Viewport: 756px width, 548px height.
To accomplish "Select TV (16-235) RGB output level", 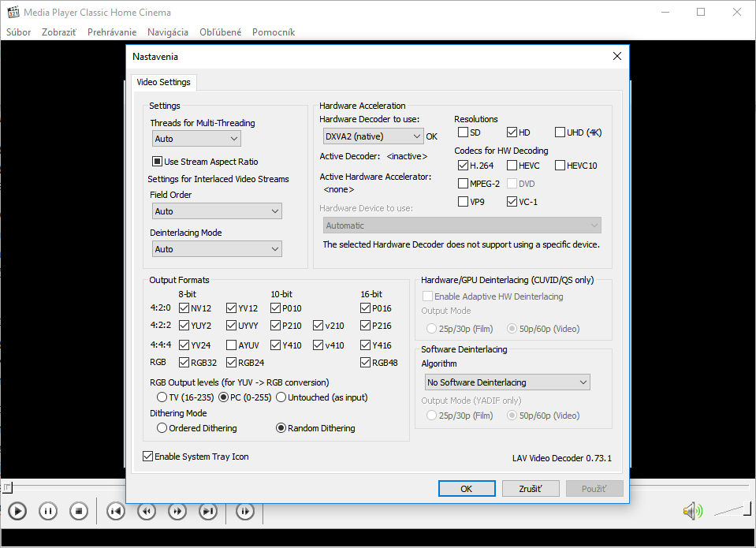I will pyautogui.click(x=162, y=397).
